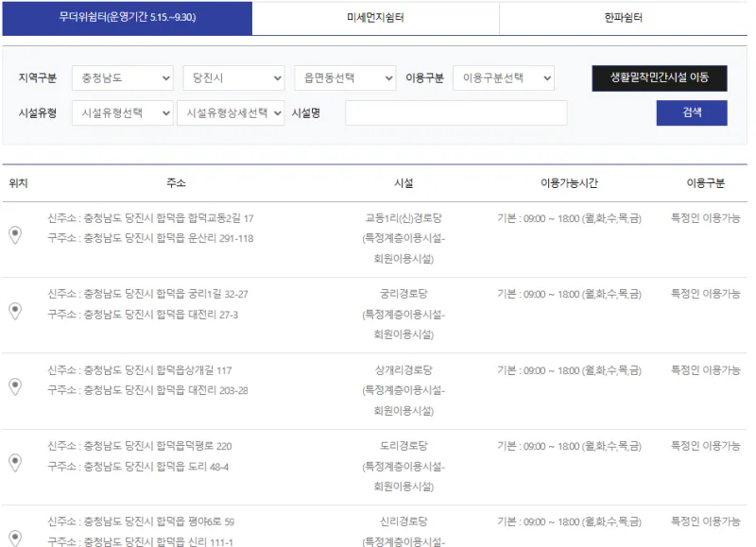
Task: Open map pin for 궁리경로당 row
Action: (15, 311)
